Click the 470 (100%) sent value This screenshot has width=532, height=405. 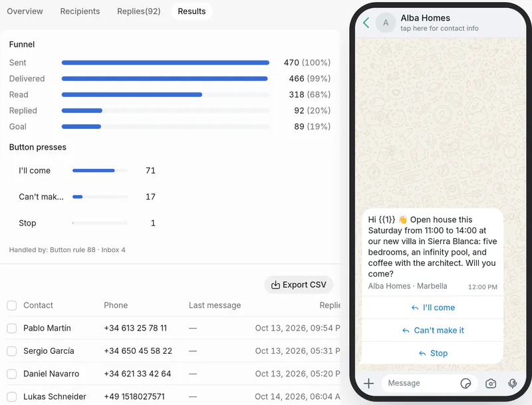pos(307,63)
